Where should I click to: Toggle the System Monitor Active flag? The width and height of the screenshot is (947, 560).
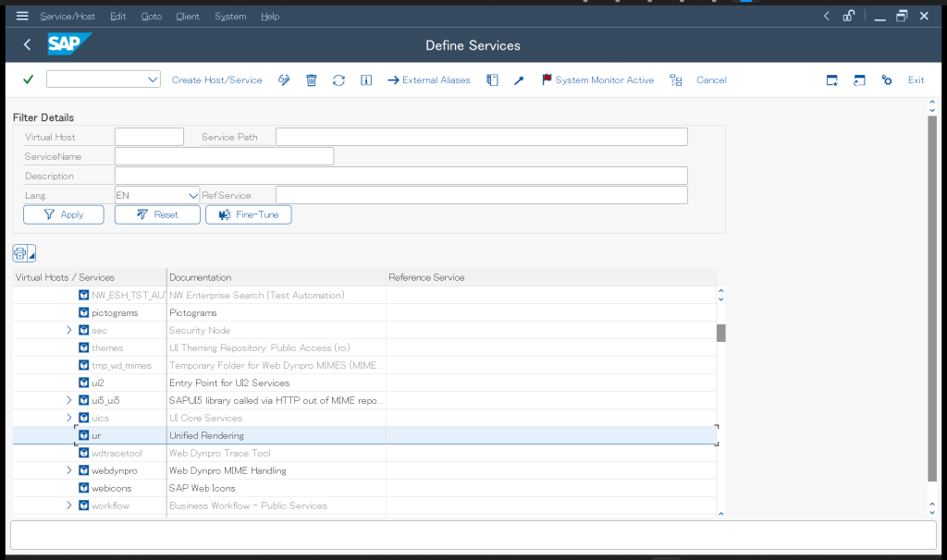pos(597,80)
